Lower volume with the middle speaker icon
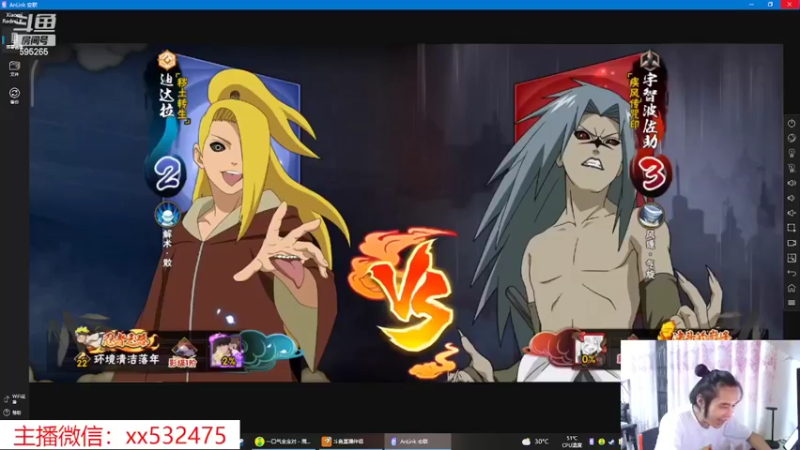 [x=791, y=198]
